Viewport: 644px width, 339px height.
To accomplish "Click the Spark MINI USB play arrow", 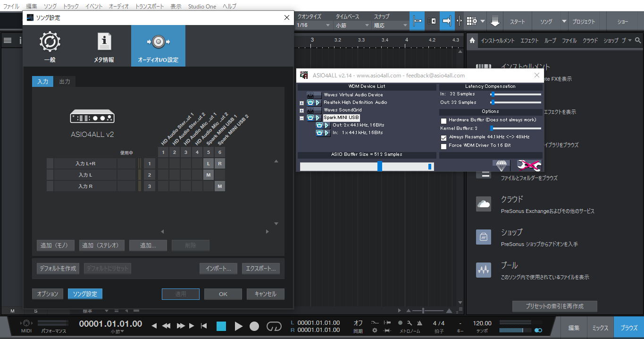I will tap(318, 118).
